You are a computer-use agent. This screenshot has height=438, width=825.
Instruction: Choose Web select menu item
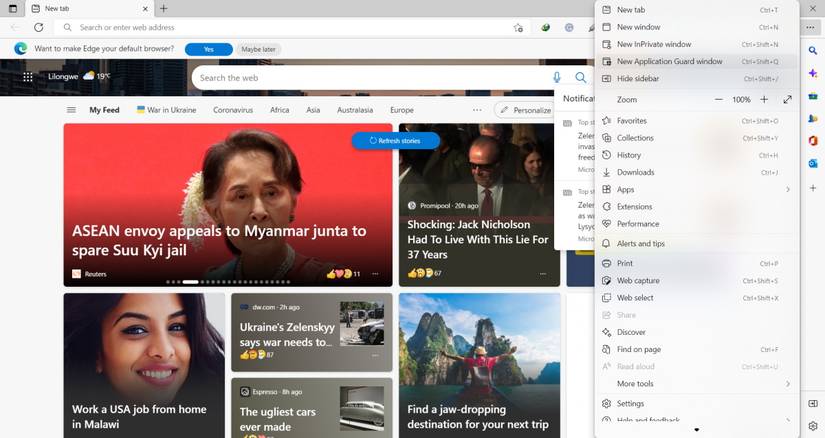tap(697, 298)
